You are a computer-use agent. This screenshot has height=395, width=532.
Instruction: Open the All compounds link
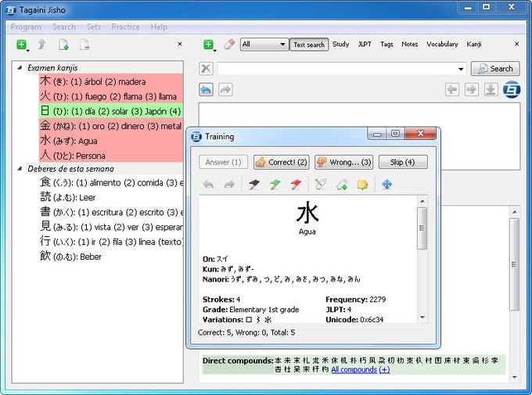point(354,369)
